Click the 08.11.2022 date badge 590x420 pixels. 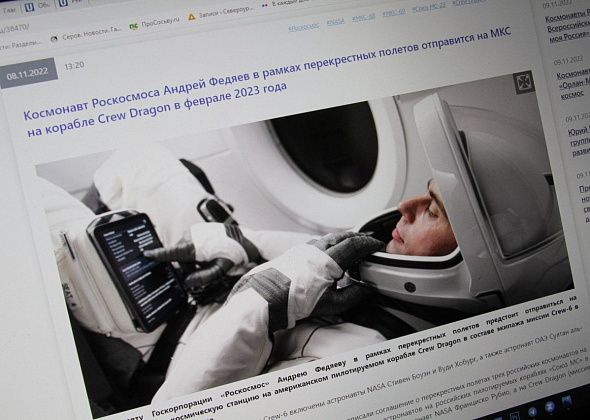[28, 73]
